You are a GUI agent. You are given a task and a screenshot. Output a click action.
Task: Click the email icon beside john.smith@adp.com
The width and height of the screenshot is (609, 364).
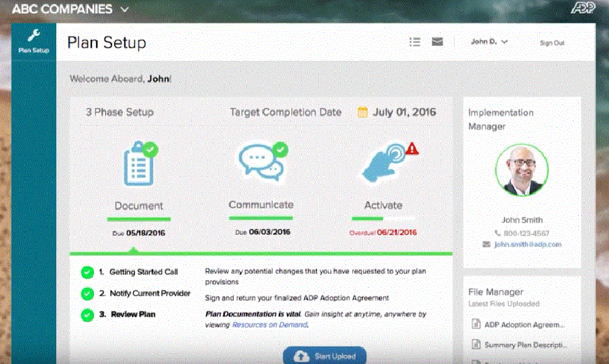pyautogui.click(x=486, y=244)
